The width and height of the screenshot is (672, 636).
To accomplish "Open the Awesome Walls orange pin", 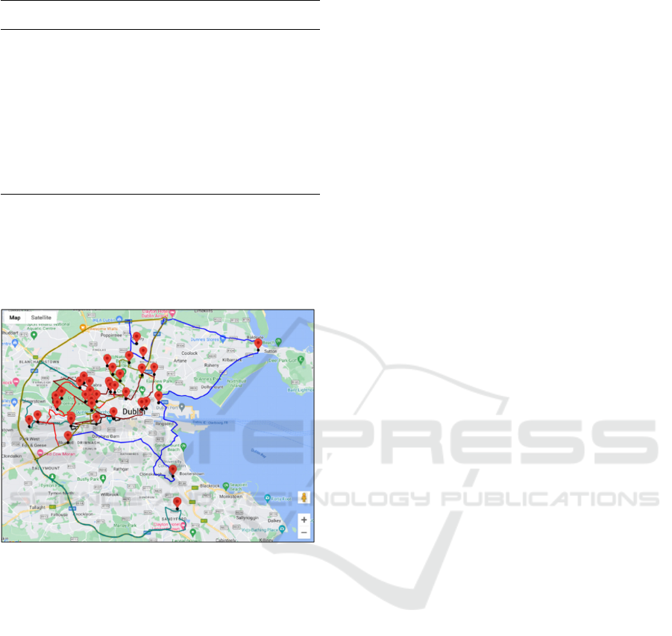I will click(83, 328).
